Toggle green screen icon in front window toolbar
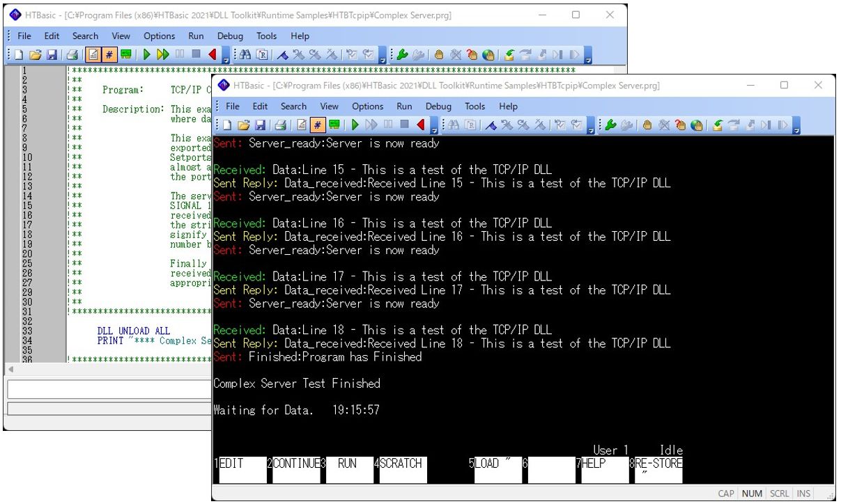Image resolution: width=841 pixels, height=504 pixels. coord(334,125)
